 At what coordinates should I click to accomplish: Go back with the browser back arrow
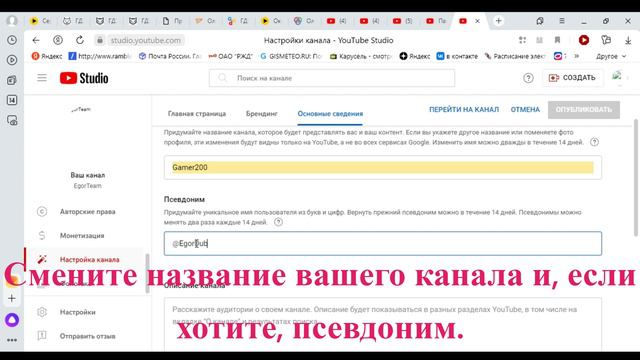[36, 40]
